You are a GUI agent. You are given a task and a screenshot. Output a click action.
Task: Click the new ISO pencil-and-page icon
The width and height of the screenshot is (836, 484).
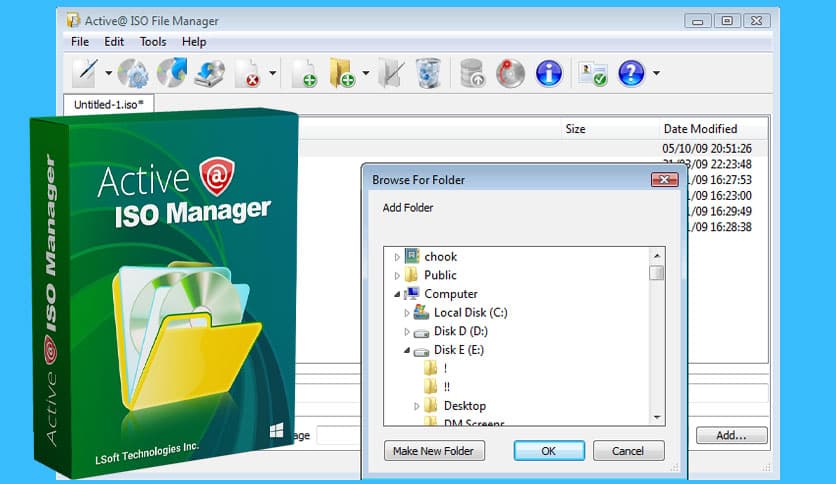click(x=85, y=73)
